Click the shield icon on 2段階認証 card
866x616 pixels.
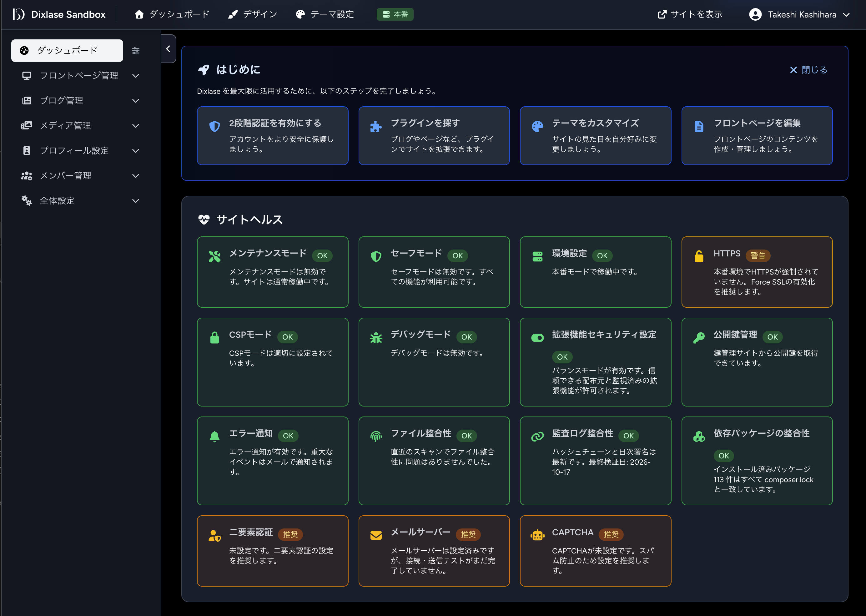click(x=214, y=126)
